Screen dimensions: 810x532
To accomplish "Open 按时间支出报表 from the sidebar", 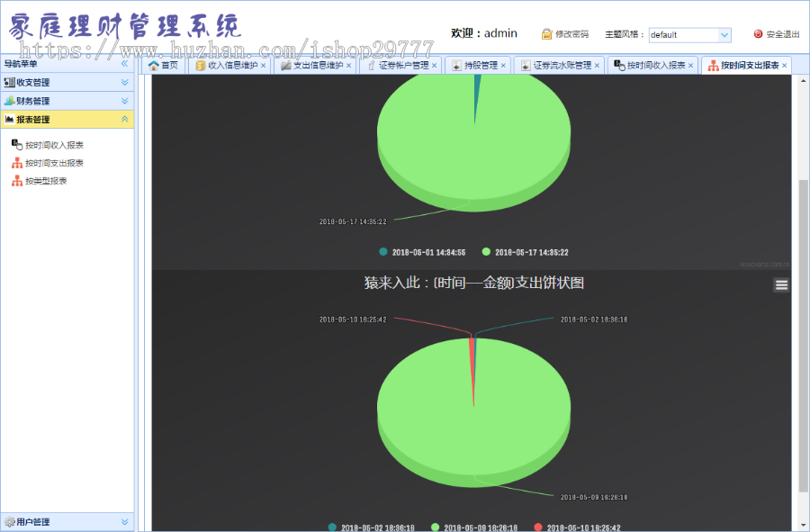I will click(x=56, y=163).
